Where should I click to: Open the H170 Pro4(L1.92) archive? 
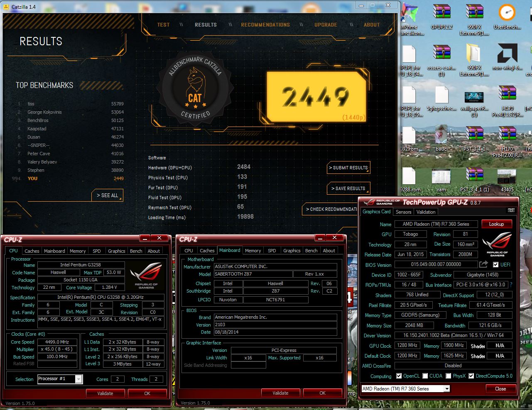pyautogui.click(x=507, y=101)
